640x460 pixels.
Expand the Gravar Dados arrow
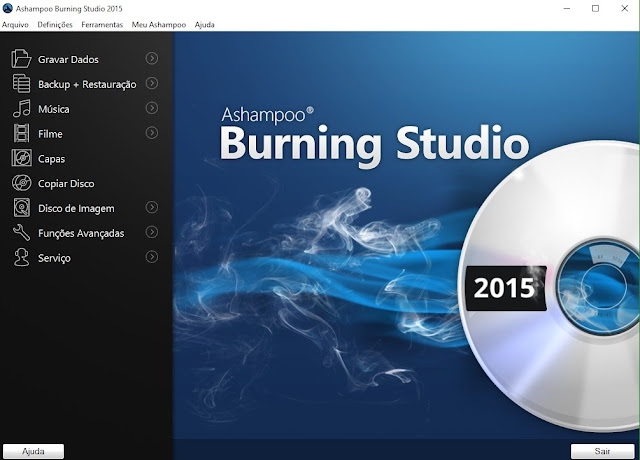click(x=152, y=58)
